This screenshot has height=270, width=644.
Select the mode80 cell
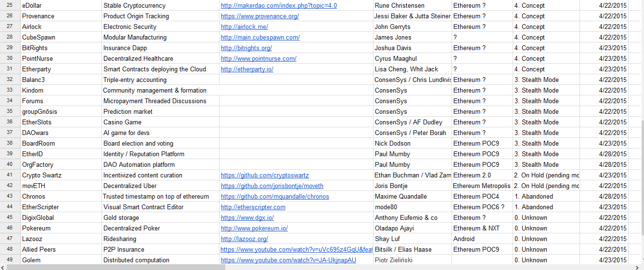pyautogui.click(x=412, y=207)
